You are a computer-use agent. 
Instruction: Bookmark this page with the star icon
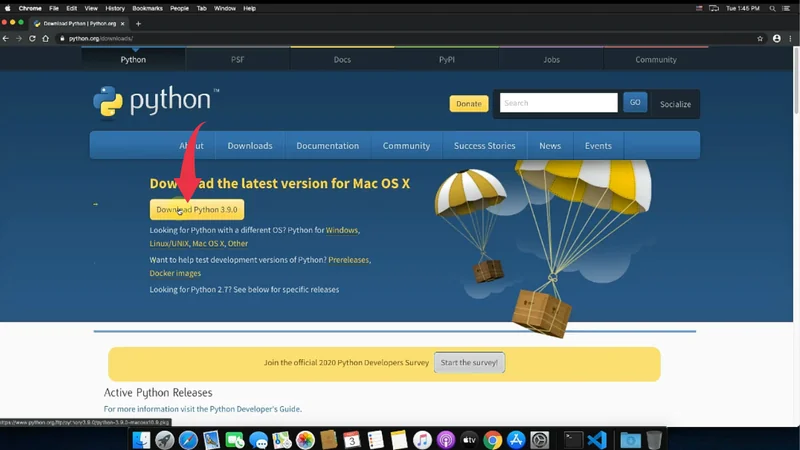pyautogui.click(x=759, y=39)
